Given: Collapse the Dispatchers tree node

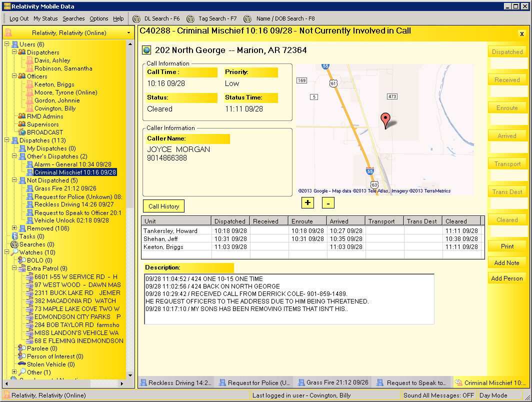Looking at the screenshot, I should (x=14, y=52).
